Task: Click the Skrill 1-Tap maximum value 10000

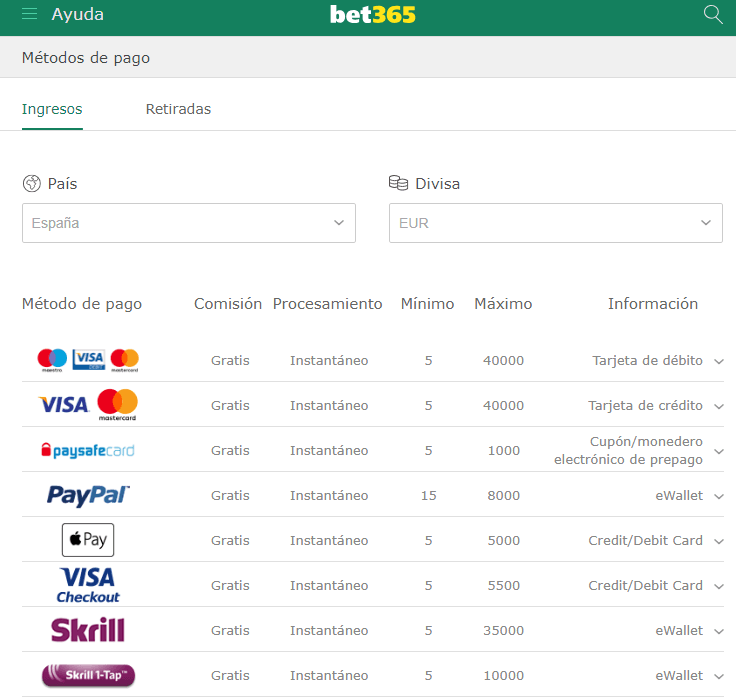Action: point(504,676)
